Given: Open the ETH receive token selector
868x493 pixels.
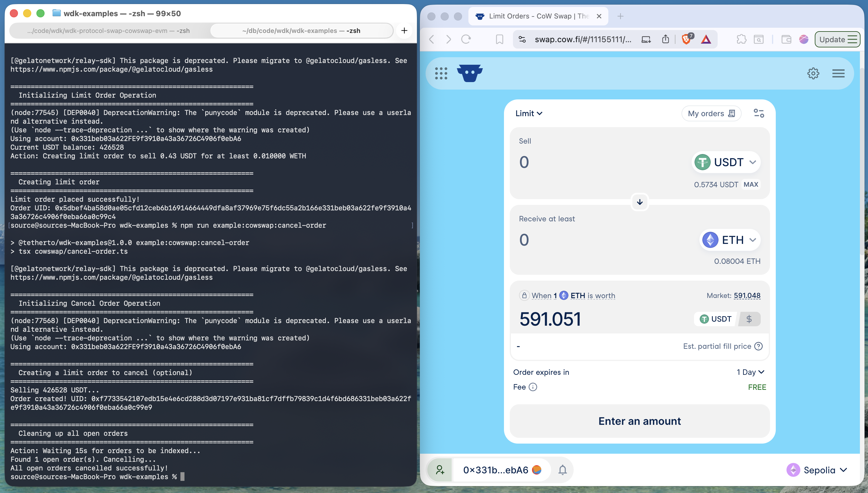Looking at the screenshot, I should [730, 240].
